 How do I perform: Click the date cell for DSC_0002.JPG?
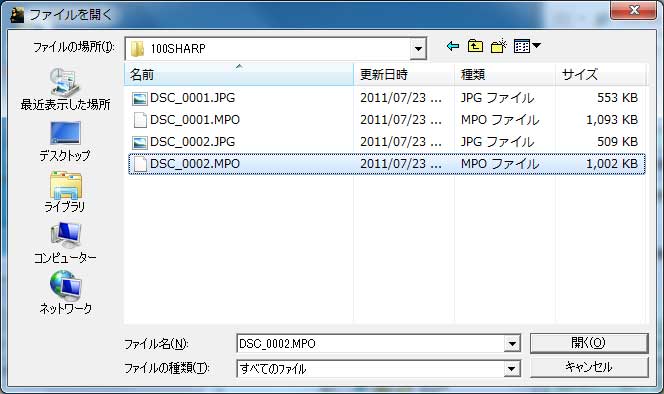coord(401,142)
